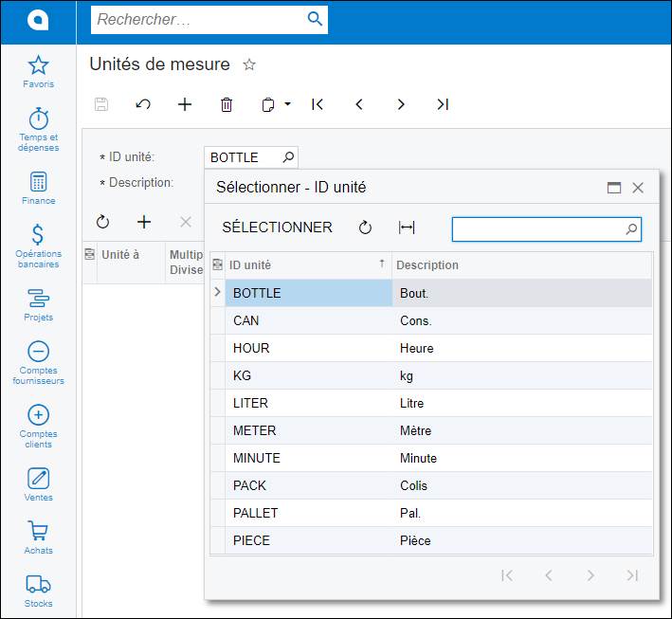Add Unités de mesure to favorites star

249,64
